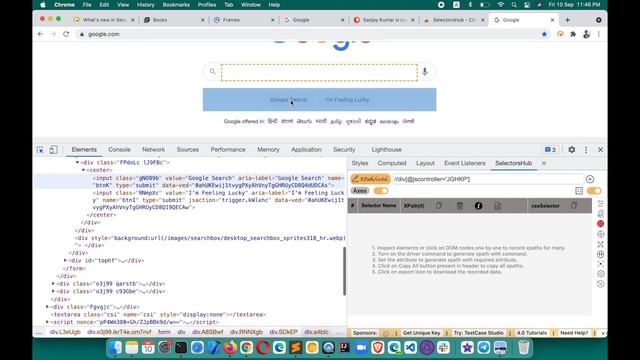Select the inspect element picker icon
Screen dimensions: 640x360
(40, 150)
